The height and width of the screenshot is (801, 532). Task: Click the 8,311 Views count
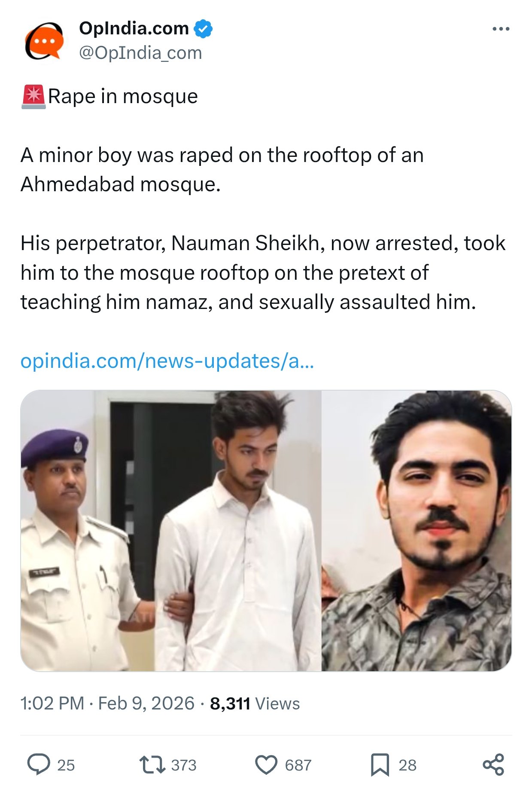pyautogui.click(x=255, y=703)
